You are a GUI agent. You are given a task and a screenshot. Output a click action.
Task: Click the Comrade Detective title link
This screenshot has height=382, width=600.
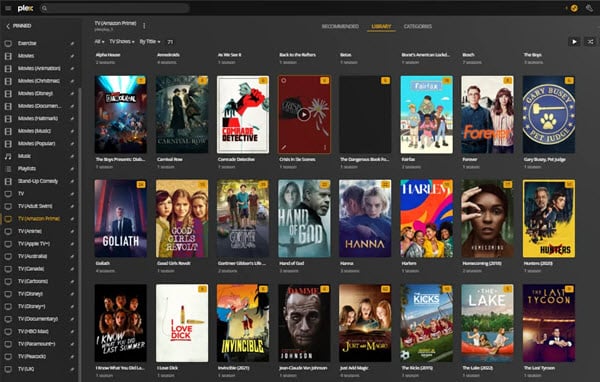pos(236,160)
